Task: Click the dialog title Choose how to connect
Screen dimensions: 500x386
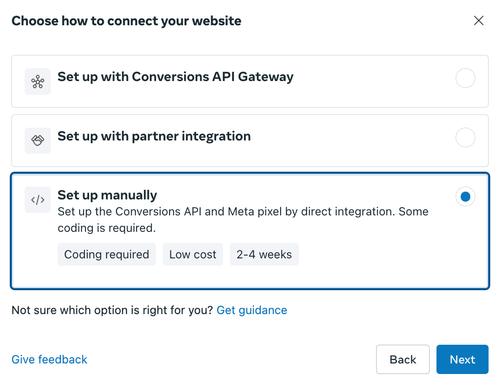Action: click(126, 21)
